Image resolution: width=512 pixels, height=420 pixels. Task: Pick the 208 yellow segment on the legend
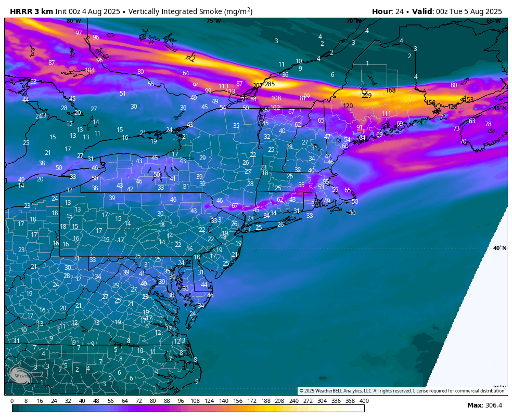279,408
